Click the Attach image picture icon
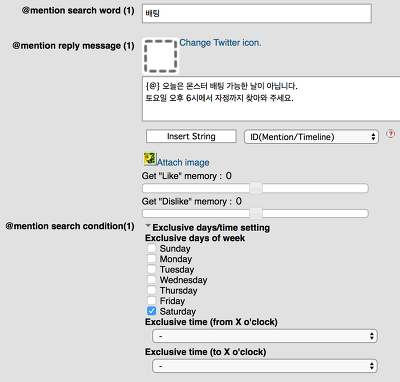Image resolution: width=400 pixels, height=382 pixels. point(150,159)
